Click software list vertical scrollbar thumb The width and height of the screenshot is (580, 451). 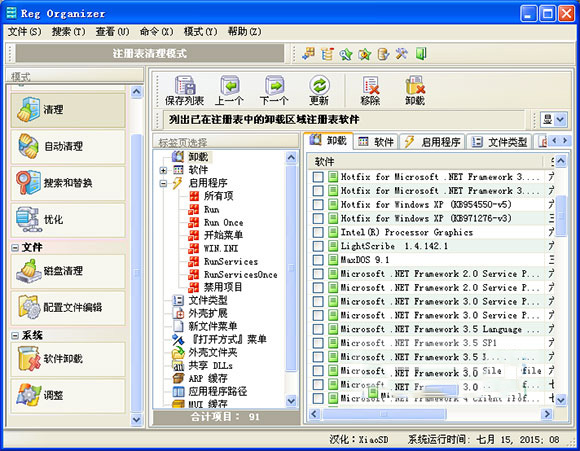click(561, 215)
